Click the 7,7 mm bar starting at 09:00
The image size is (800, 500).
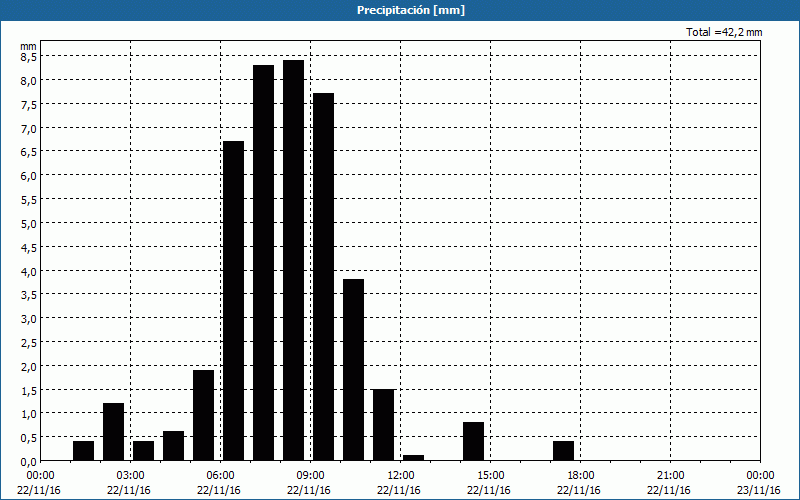click(x=323, y=277)
